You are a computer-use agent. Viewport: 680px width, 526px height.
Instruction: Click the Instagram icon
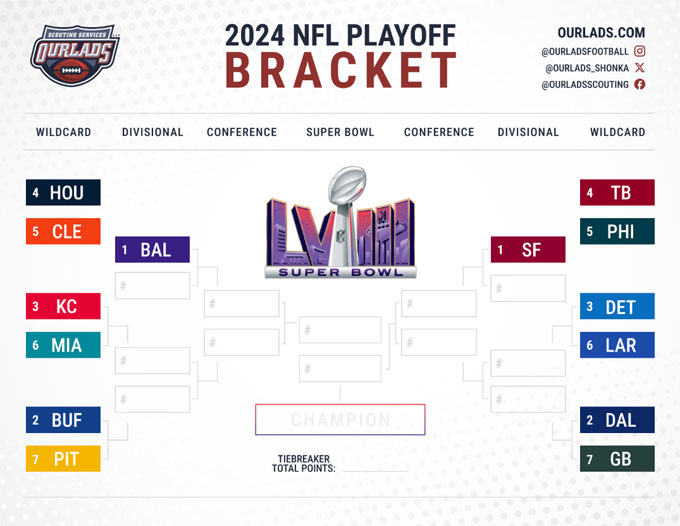click(x=640, y=51)
